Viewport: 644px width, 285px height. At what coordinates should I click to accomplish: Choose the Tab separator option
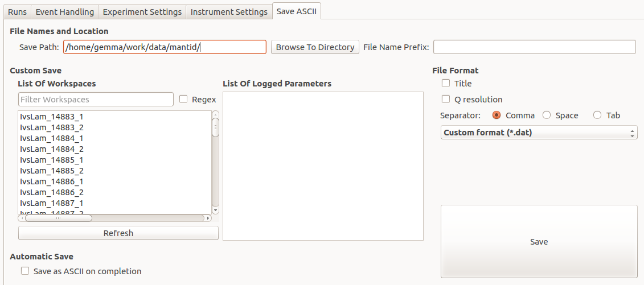pyautogui.click(x=597, y=115)
